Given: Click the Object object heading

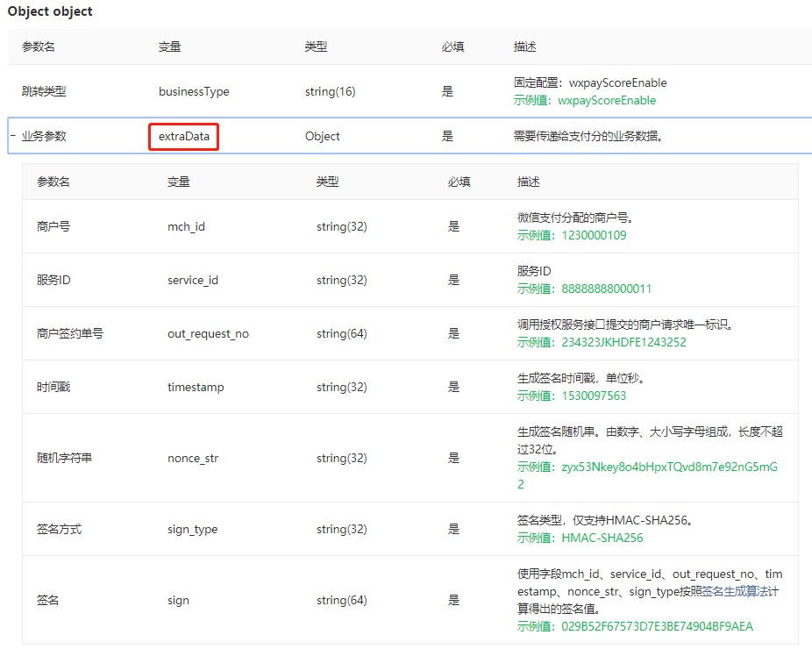Looking at the screenshot, I should (48, 11).
